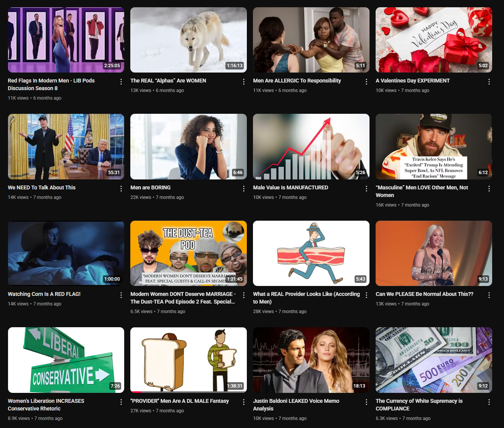
Task: Play the Travis Kelce headline thumbnail
Action: (x=434, y=147)
